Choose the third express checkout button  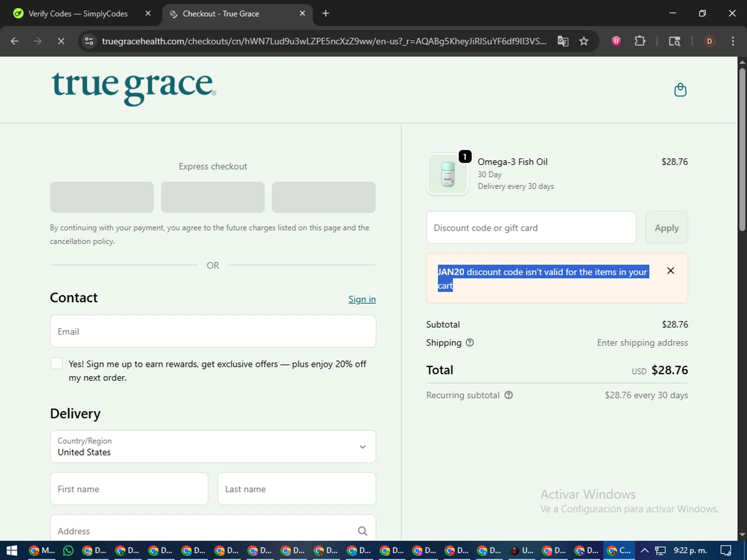(x=324, y=197)
